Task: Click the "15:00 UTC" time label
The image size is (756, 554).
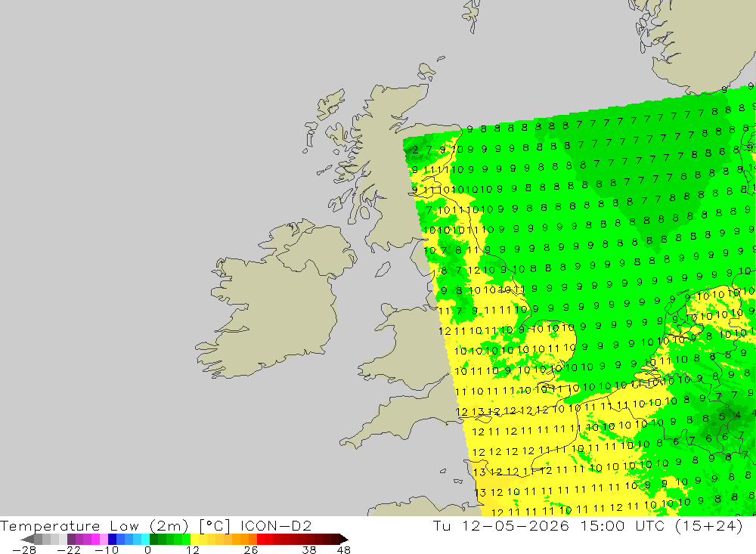Action: click(622, 525)
